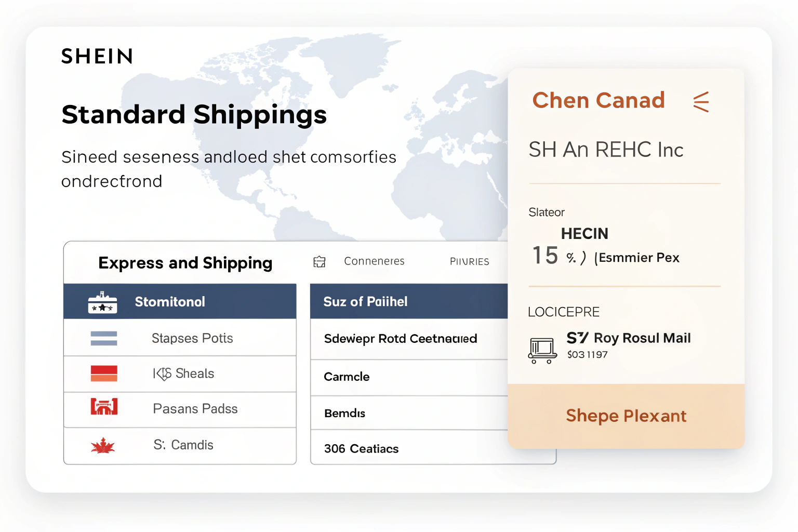Click the Stomitonol header building icon

coord(102,302)
